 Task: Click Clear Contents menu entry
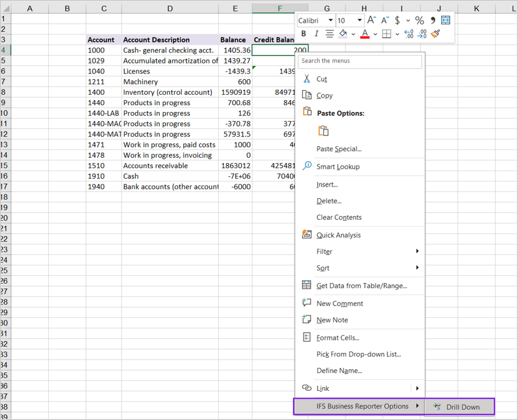pyautogui.click(x=339, y=217)
